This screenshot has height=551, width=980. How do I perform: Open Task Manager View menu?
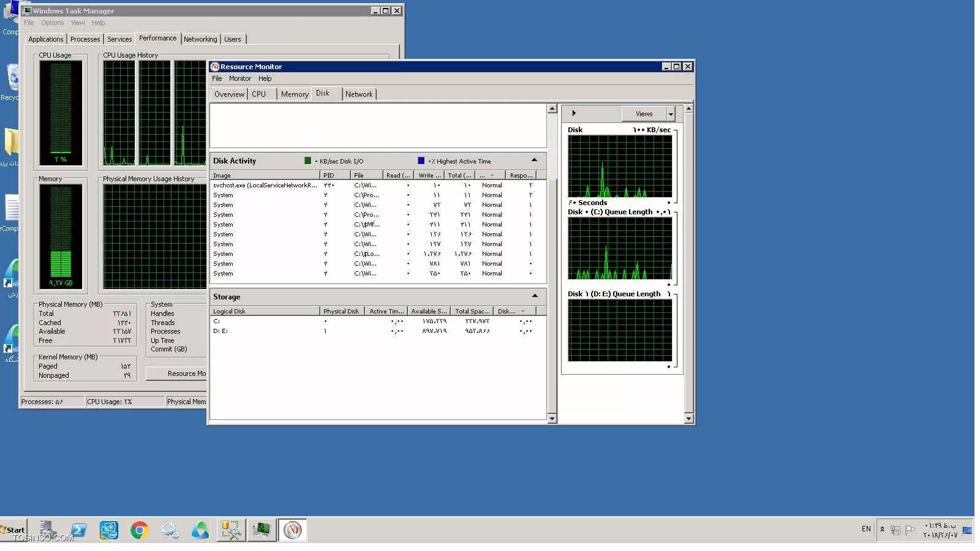(x=78, y=23)
